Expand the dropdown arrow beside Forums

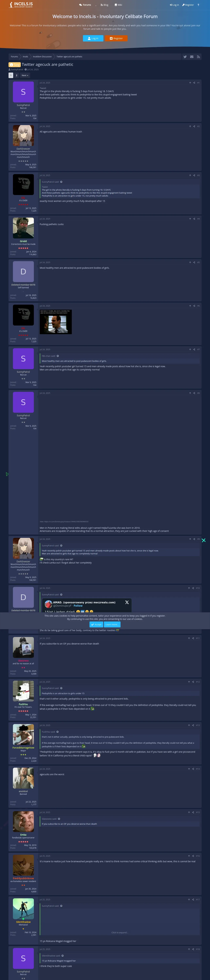coord(96,5)
